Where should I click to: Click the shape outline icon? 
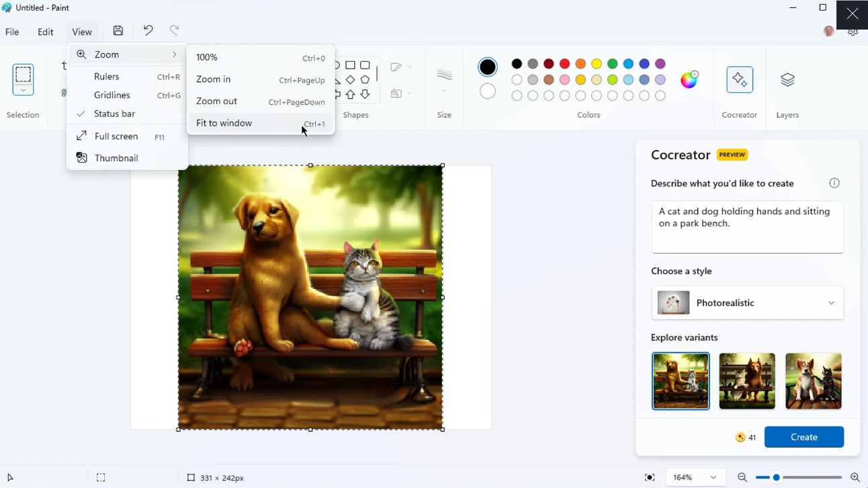click(396, 67)
